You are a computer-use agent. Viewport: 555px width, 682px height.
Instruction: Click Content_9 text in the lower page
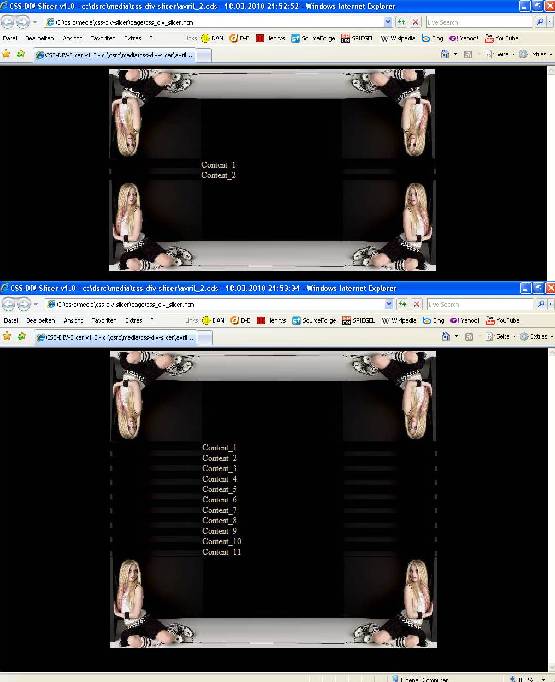click(x=219, y=531)
